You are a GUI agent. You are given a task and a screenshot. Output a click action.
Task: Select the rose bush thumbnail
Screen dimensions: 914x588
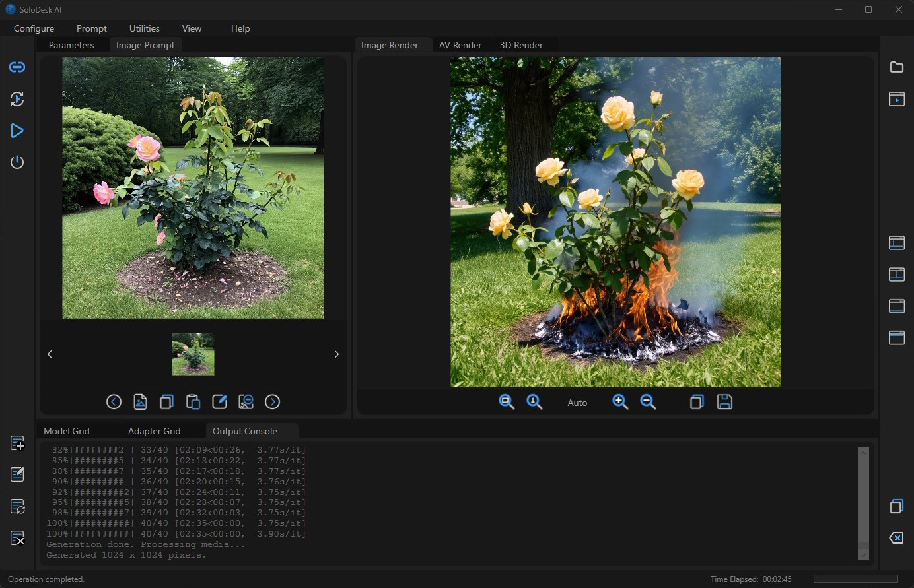(193, 354)
